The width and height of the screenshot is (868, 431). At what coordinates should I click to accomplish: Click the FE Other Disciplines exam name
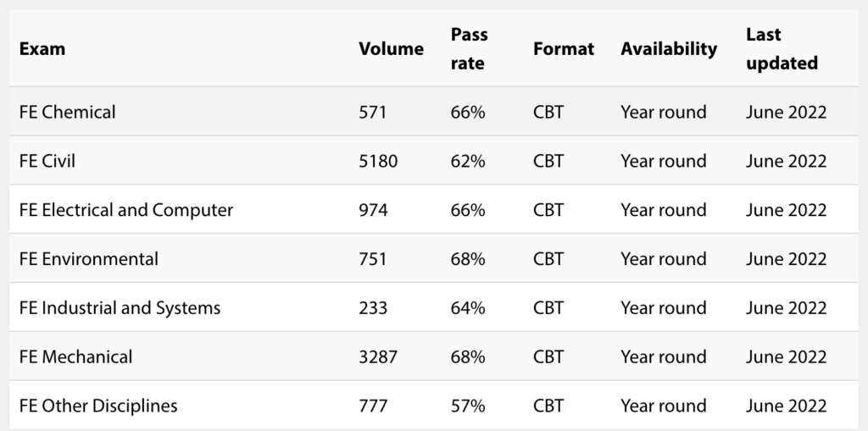(98, 406)
